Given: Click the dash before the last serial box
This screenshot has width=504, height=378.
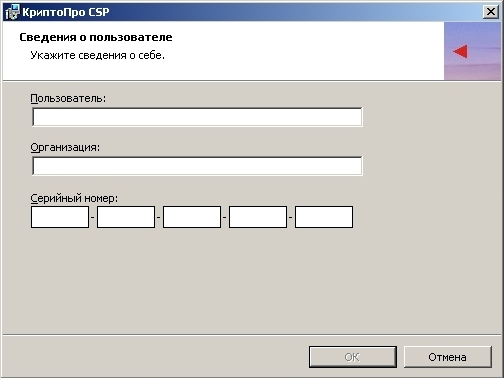Looking at the screenshot, I should click(291, 217).
